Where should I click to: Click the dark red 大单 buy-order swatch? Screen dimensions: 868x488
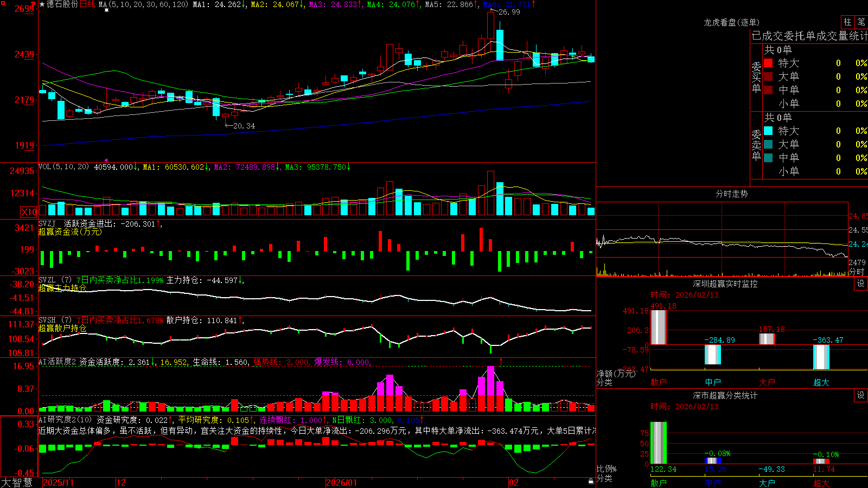[768, 76]
